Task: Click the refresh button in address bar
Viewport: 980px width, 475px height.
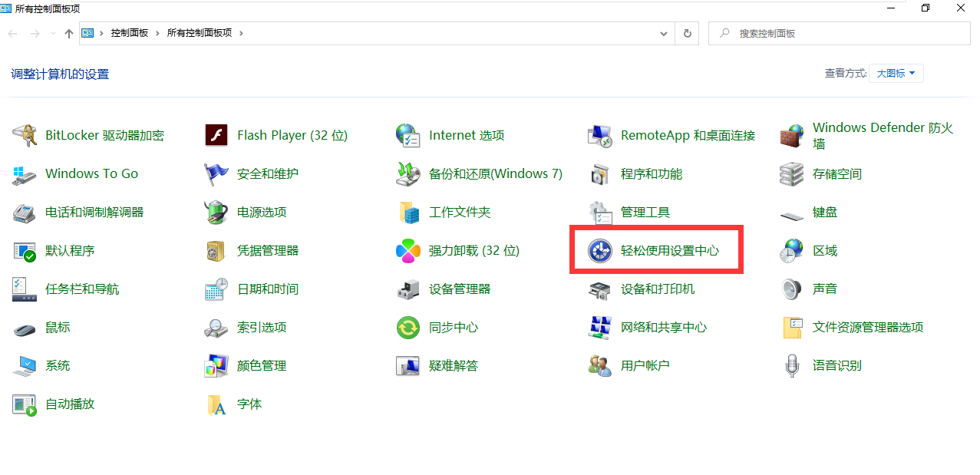Action: pos(687,33)
